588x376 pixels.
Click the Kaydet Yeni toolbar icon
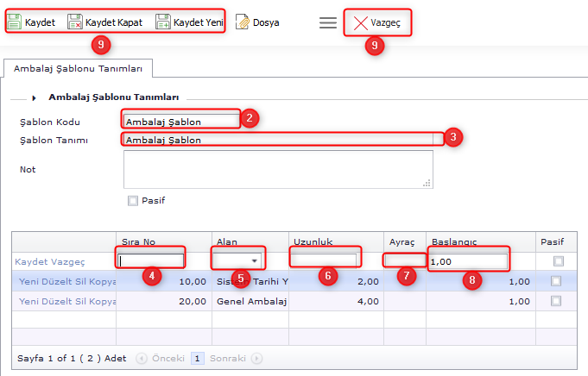tap(163, 22)
